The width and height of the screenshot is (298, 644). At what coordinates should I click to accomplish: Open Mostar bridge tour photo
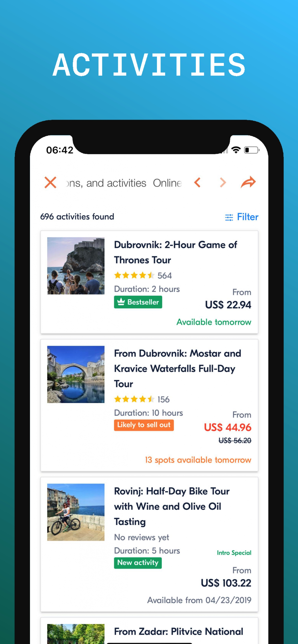pyautogui.click(x=76, y=374)
